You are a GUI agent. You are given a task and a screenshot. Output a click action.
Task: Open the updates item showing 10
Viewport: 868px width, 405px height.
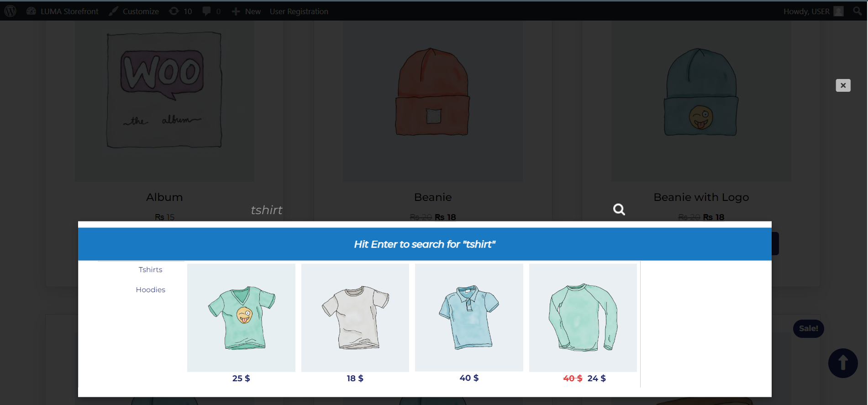[181, 11]
